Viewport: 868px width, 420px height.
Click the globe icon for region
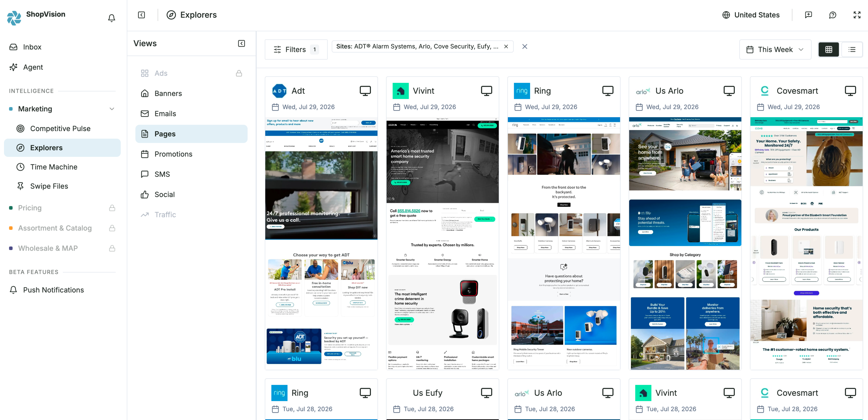click(726, 15)
